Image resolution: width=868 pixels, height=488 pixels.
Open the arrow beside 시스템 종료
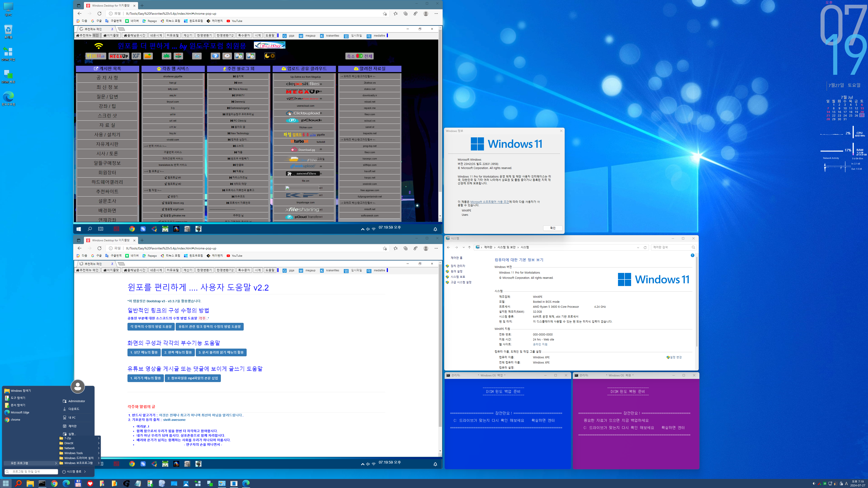85,472
